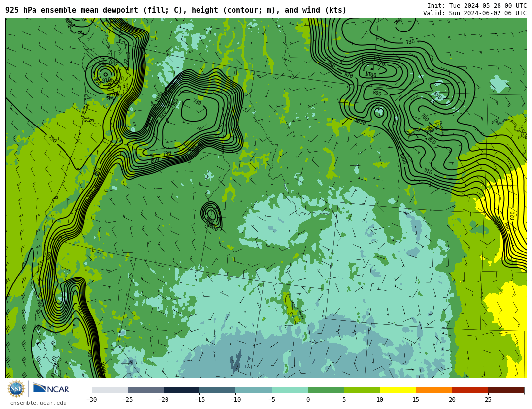Screen dimensions: 532x409
Task: Click the -10 to -5 colorbar swatch
Action: click(254, 390)
